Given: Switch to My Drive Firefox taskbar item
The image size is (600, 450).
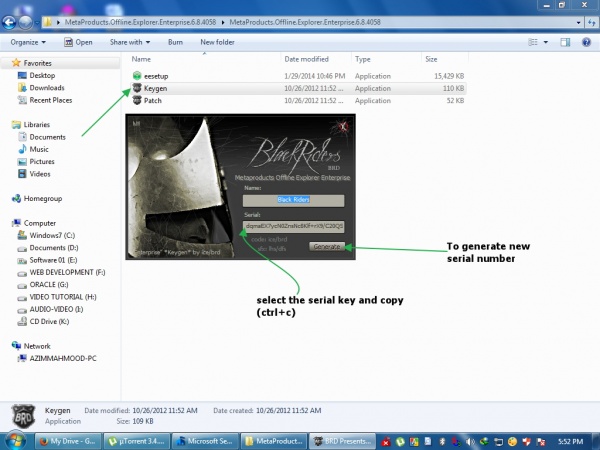Looking at the screenshot, I should [x=68, y=441].
